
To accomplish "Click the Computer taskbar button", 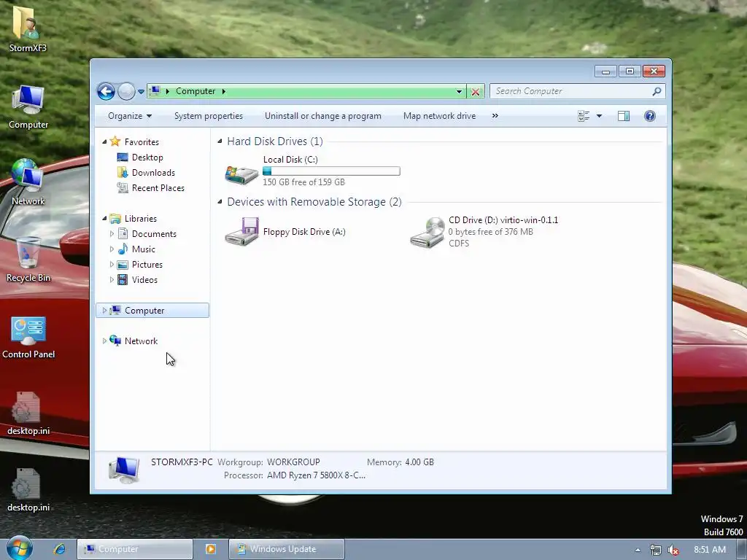I will [135, 549].
